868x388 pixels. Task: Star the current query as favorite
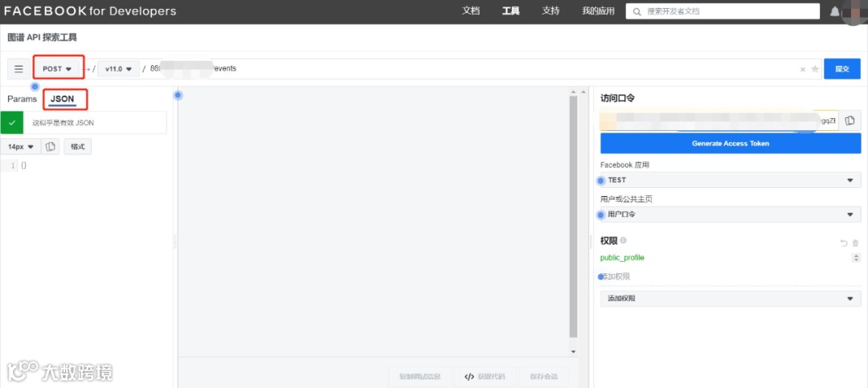815,69
